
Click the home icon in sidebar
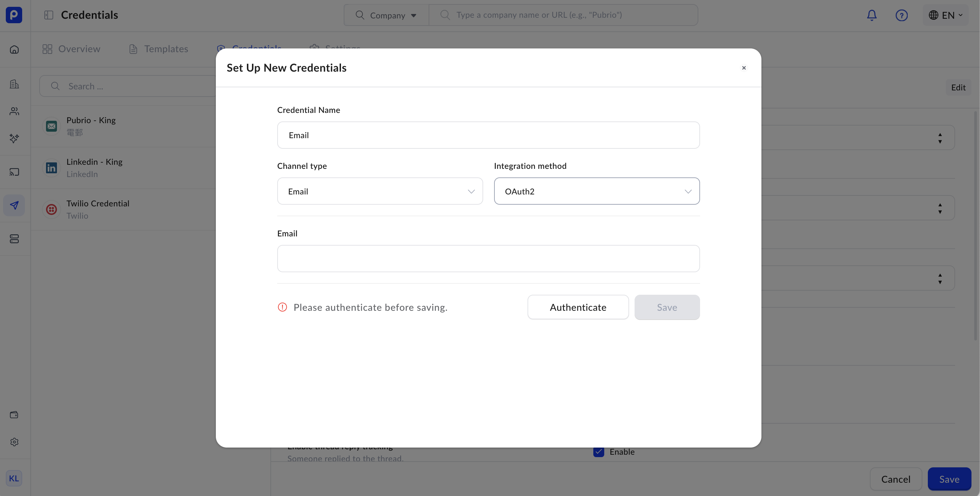tap(14, 49)
